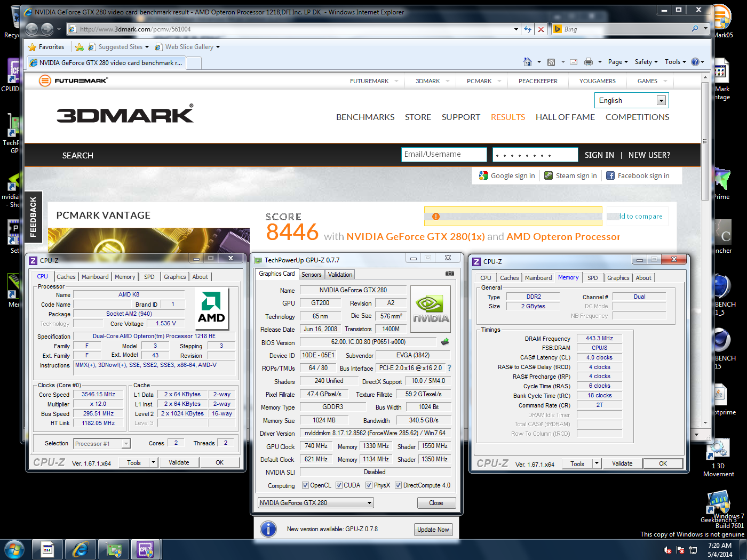Open the IE Safety menu dropdown

pyautogui.click(x=646, y=62)
